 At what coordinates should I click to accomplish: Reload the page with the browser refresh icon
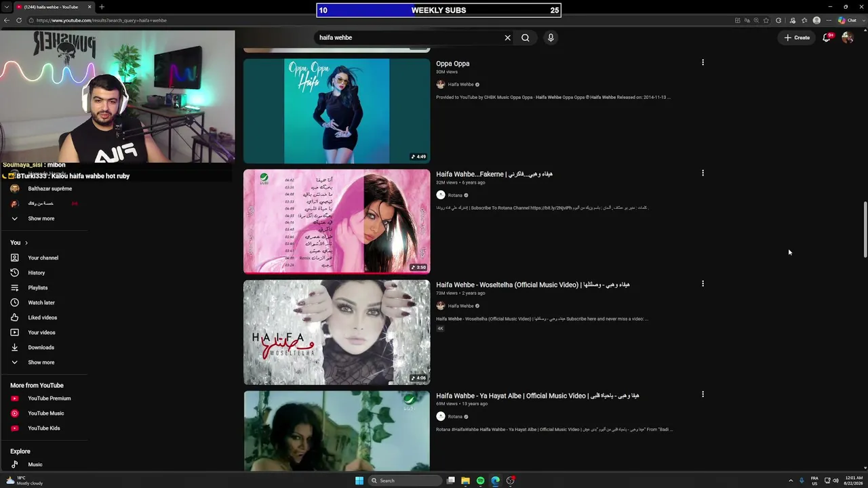tap(19, 20)
